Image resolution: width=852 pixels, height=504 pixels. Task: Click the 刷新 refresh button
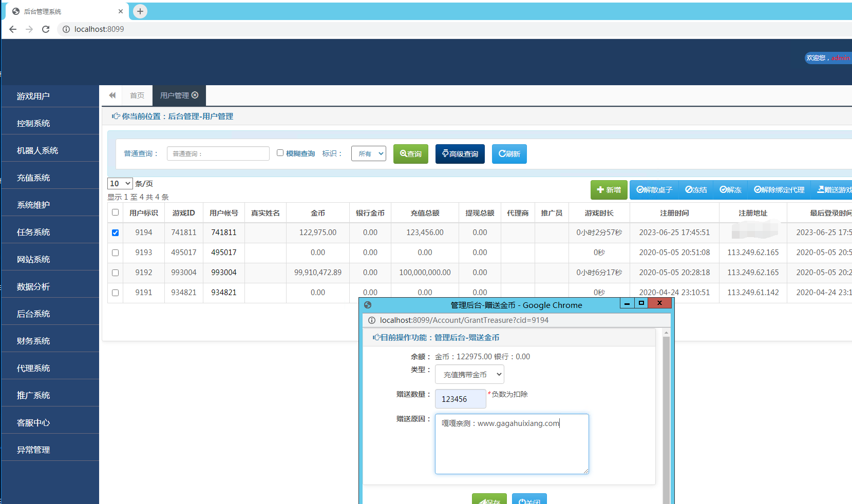point(509,154)
